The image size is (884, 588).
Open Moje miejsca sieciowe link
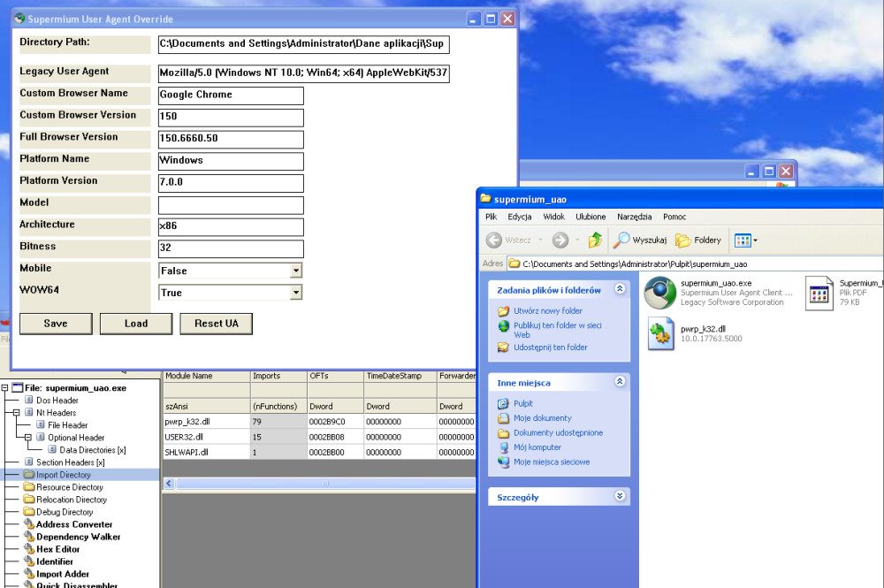552,462
